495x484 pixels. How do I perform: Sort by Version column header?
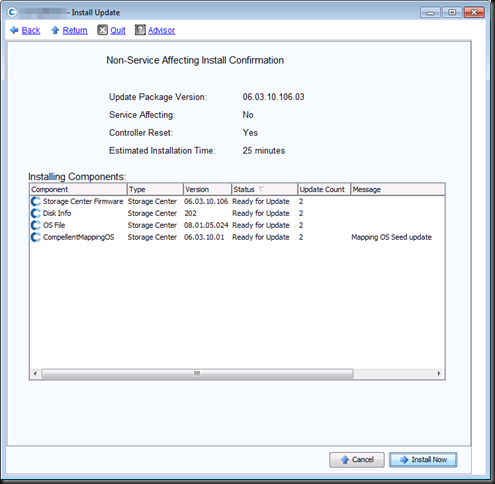coord(207,189)
